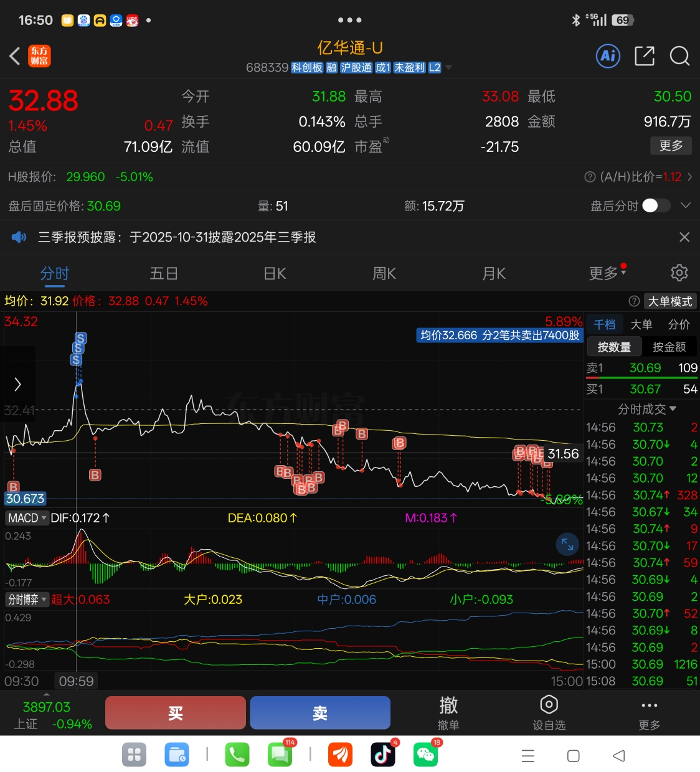Switch to 五日 chart tab
The image size is (700, 772).
(164, 273)
